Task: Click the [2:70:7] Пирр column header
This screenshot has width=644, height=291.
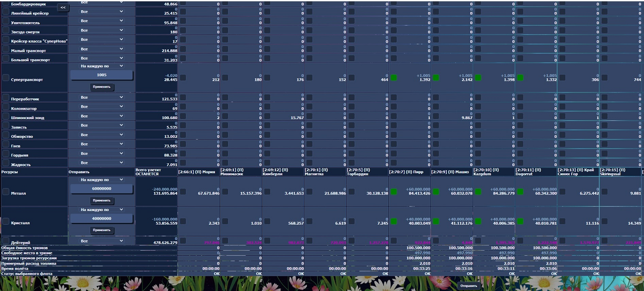Action: tap(409, 172)
